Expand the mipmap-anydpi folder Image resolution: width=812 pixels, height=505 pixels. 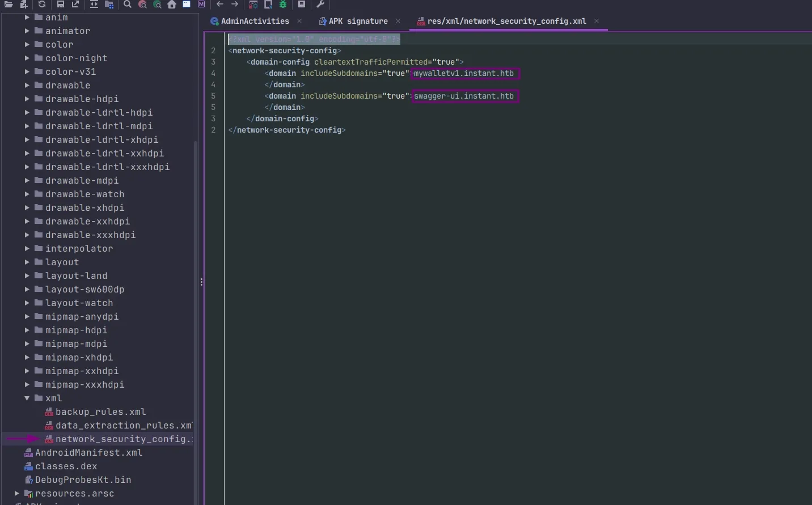[x=27, y=316]
